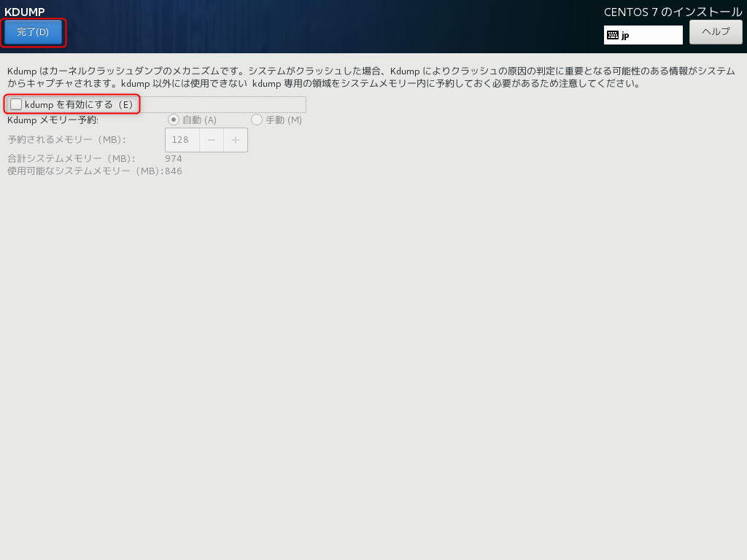Click the KDUMP title heading
The image size is (747, 560).
25,12
